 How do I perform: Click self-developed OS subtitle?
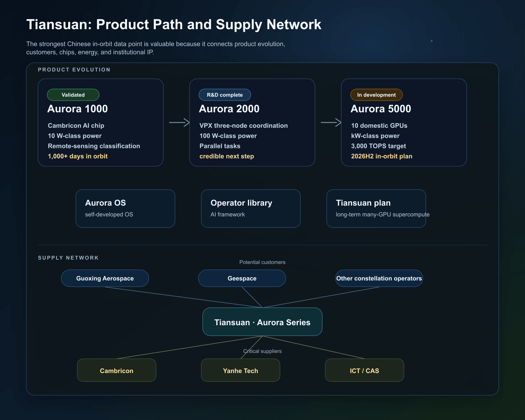point(109,214)
